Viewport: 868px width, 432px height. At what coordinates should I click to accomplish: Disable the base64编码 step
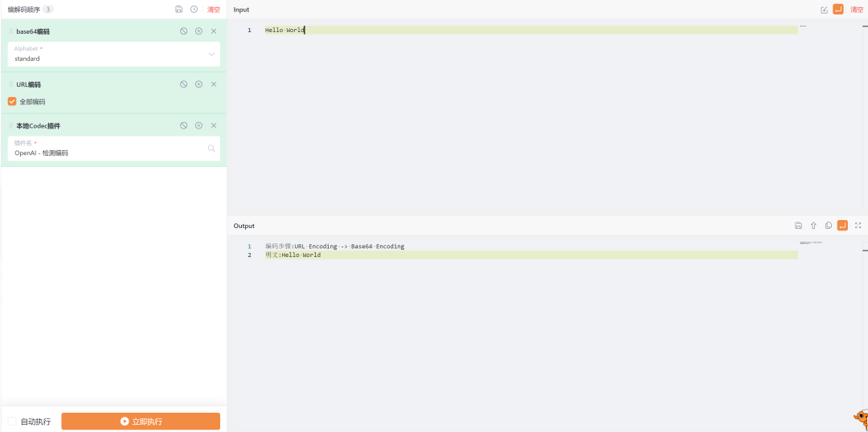click(184, 31)
